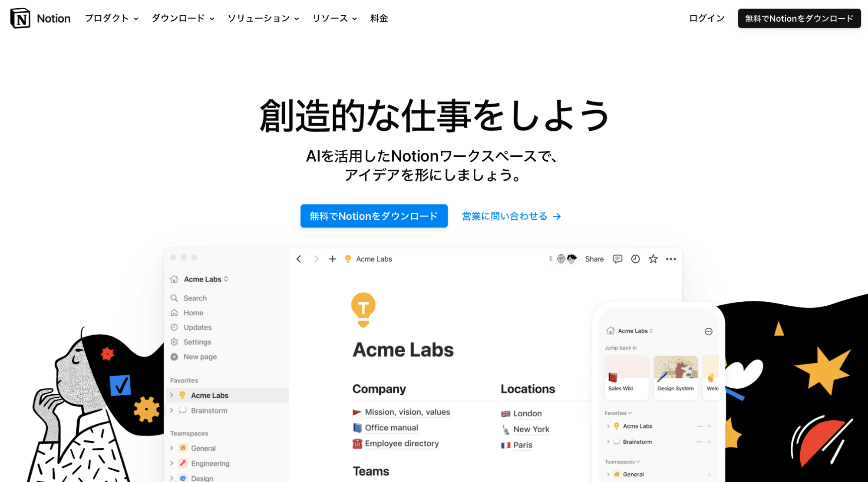
Task: Click the Share button
Action: (594, 259)
